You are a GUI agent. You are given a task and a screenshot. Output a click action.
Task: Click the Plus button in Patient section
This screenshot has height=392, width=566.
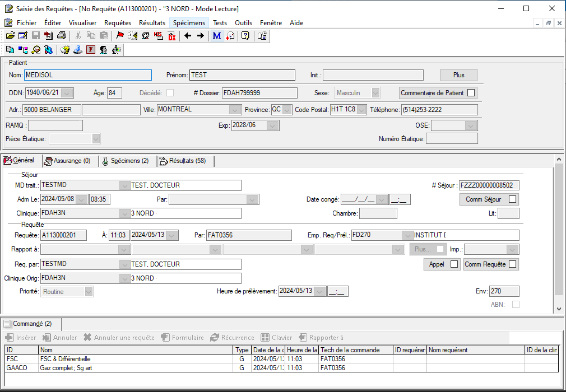tap(458, 75)
